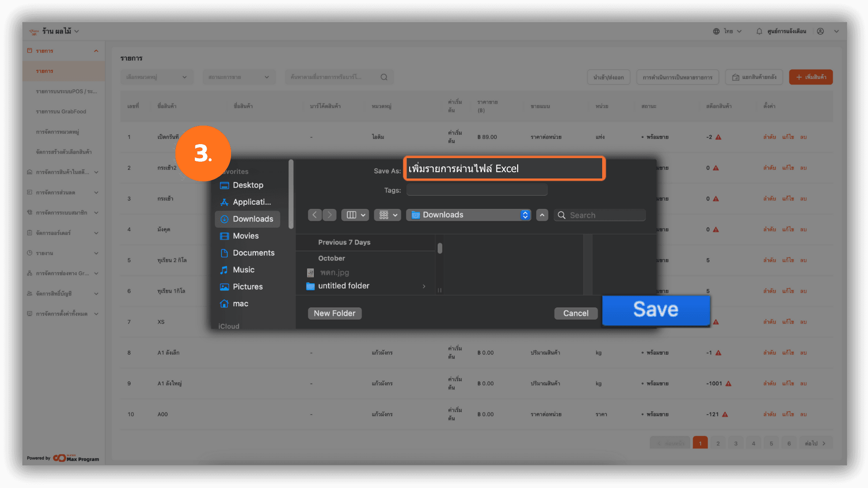Go to mac home folder
The width and height of the screenshot is (868, 488).
point(240,304)
